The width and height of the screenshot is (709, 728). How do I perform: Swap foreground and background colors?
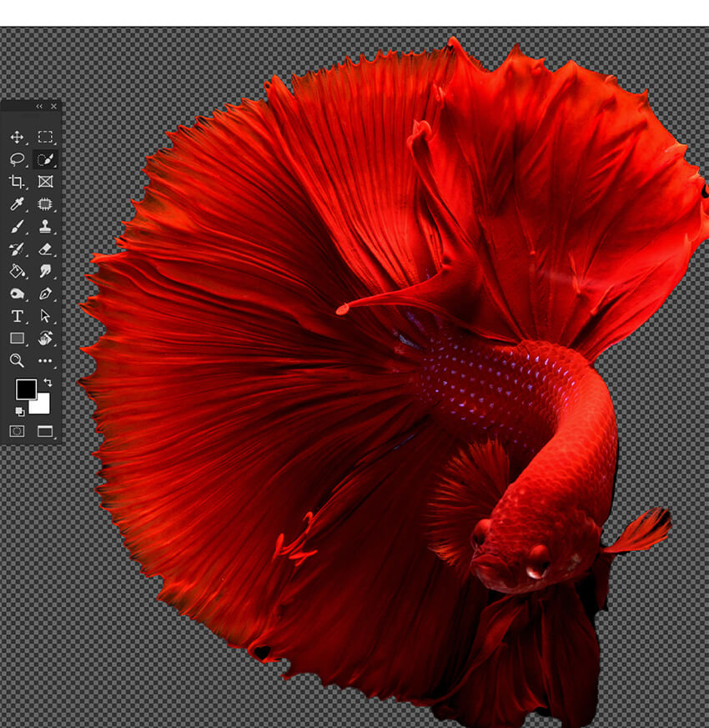coord(47,382)
